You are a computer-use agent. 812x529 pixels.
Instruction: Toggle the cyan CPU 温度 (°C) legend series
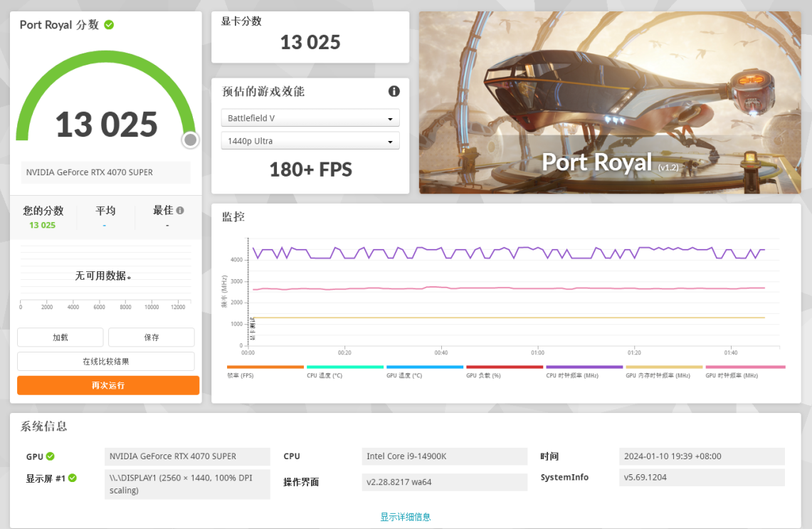[345, 372]
